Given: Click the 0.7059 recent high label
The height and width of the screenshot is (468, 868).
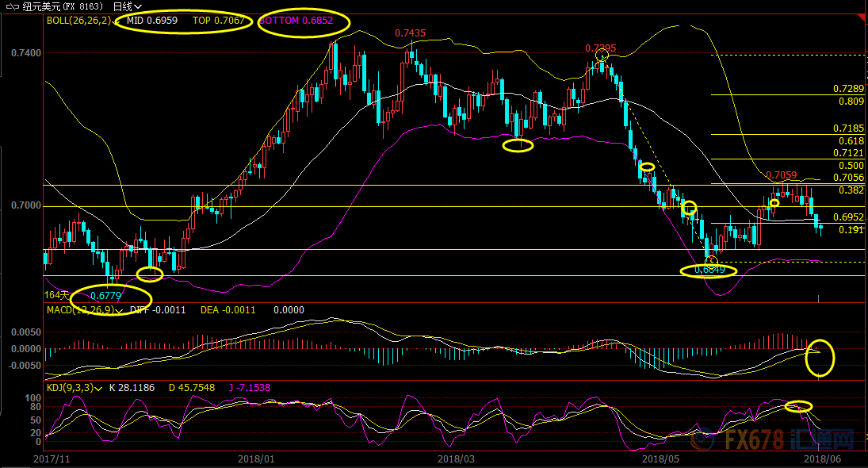Looking at the screenshot, I should (782, 175).
